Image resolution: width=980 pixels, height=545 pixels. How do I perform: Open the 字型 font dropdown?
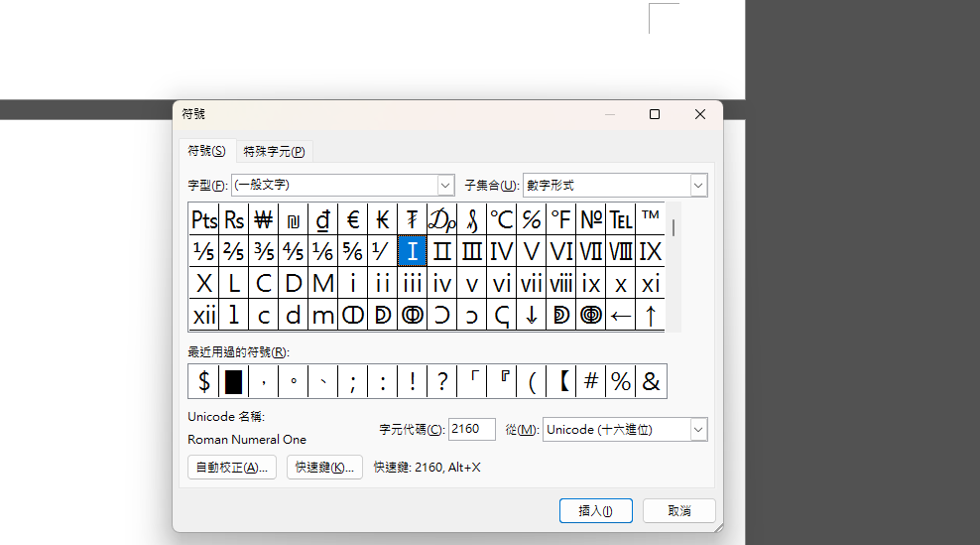coord(445,186)
